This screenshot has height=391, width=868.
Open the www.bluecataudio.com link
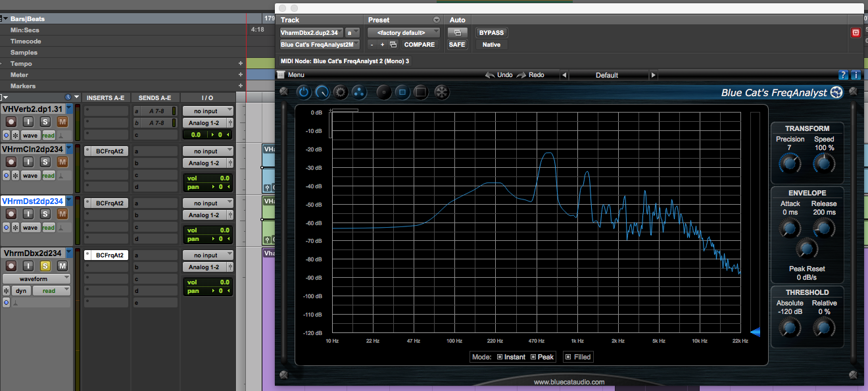569,382
